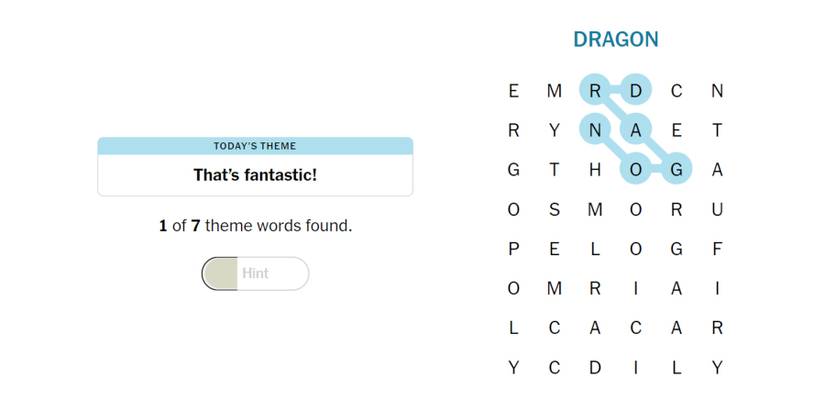This screenshot has height=413, width=825.
Task: Select the highlighted letter D in DRAGON
Action: coord(635,91)
